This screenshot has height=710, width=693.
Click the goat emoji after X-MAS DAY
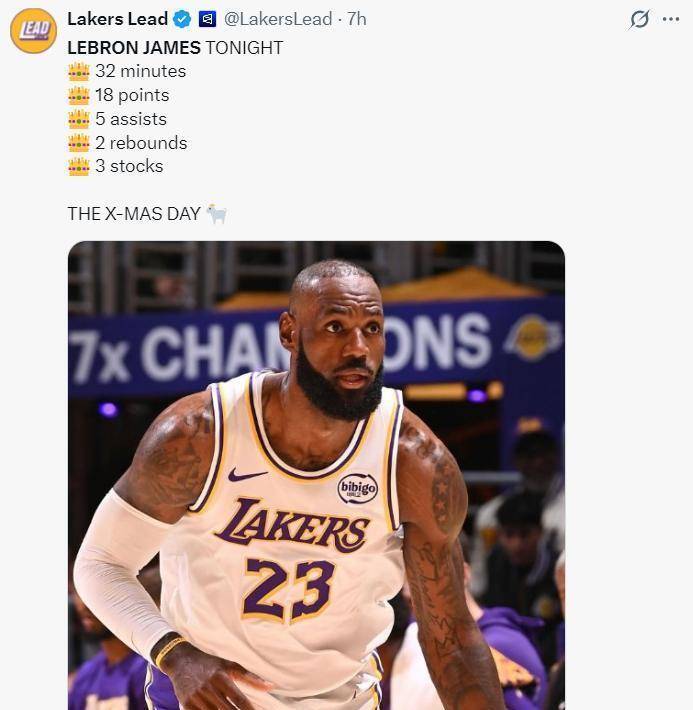[x=216, y=213]
